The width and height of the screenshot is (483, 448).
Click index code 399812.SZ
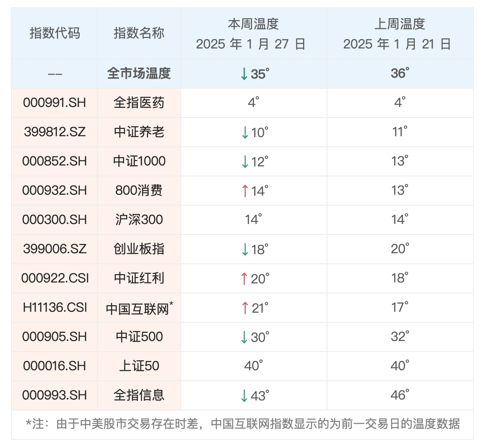[54, 132]
